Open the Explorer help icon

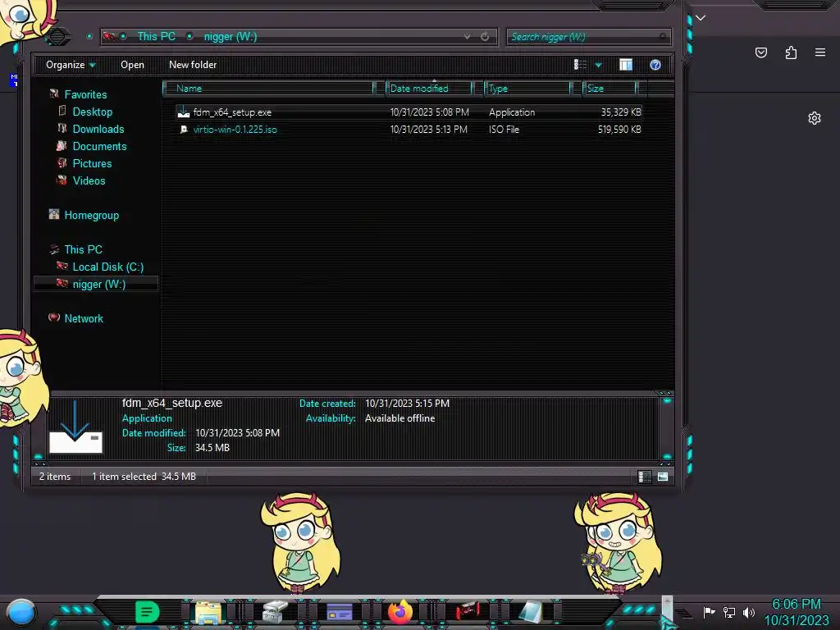[655, 65]
